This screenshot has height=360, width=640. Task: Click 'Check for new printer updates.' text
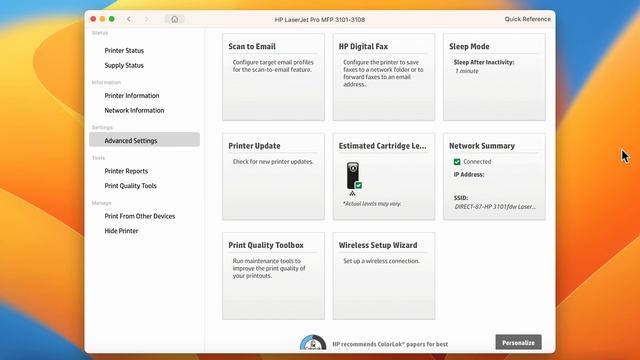(273, 162)
